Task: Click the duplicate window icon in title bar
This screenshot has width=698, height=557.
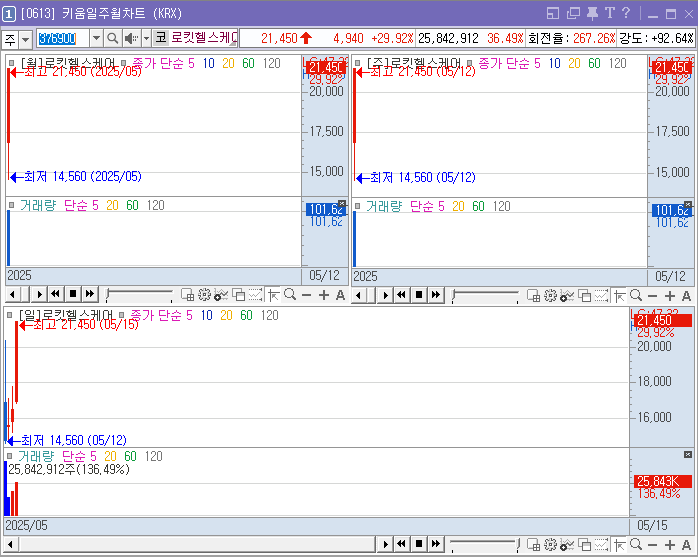Action: click(573, 13)
